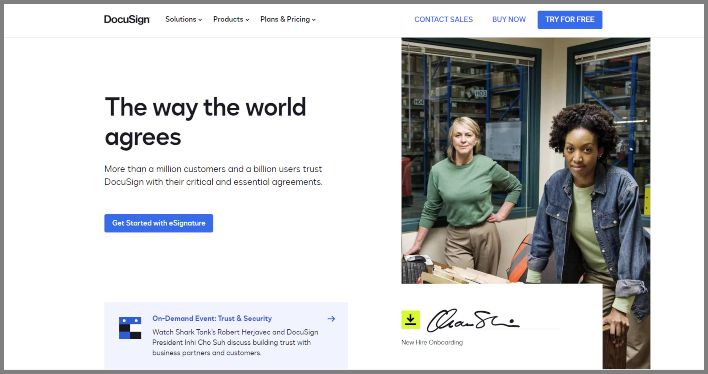Screen dimensions: 708x374
Task: Follow the CONTACT SALES link
Action: click(x=443, y=19)
